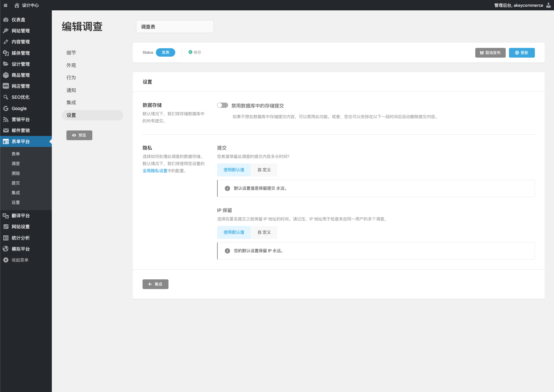This screenshot has width=554, height=392.
Task: Select 使用默认值 under IP 保留 section
Action: (234, 232)
